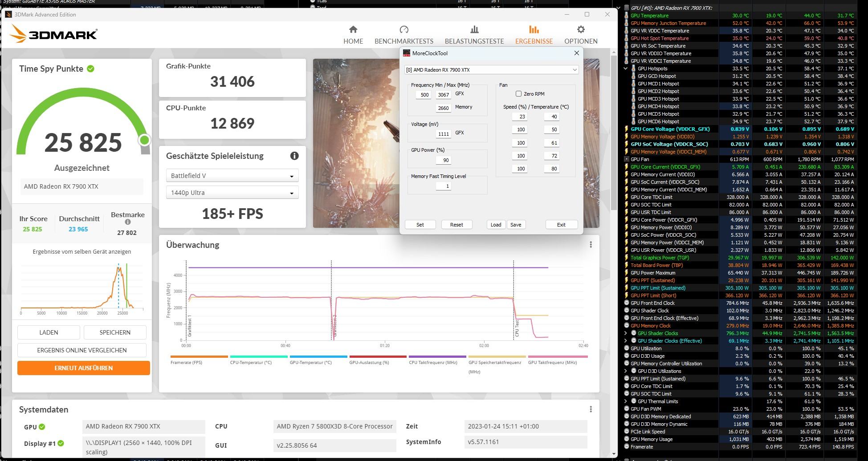
Task: Click the GPU Utilization sensor icon
Action: point(626,348)
